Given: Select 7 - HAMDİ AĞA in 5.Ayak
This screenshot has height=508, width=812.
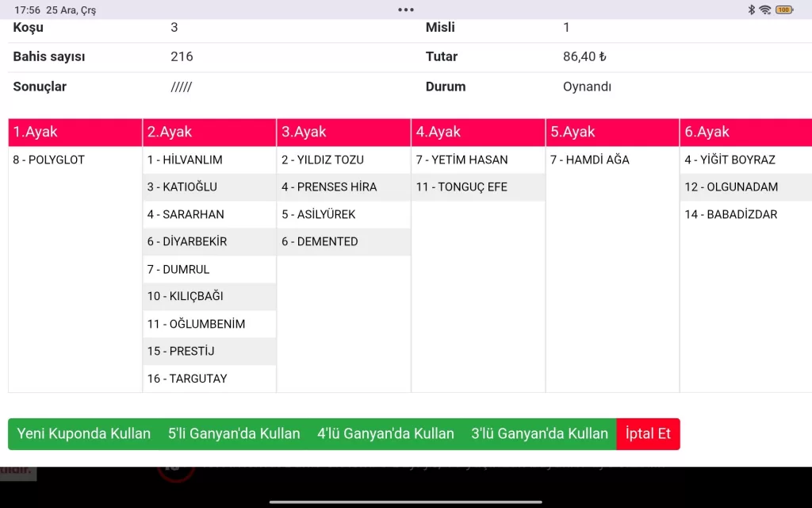Looking at the screenshot, I should click(590, 160).
